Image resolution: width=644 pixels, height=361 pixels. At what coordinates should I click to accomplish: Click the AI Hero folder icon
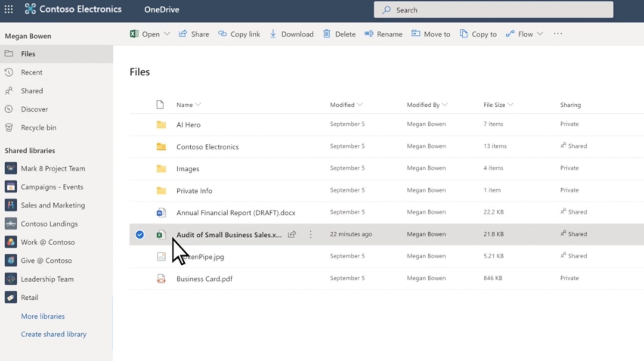point(161,125)
